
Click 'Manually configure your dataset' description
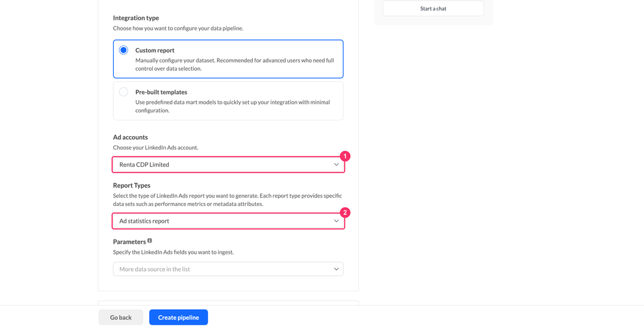(234, 64)
